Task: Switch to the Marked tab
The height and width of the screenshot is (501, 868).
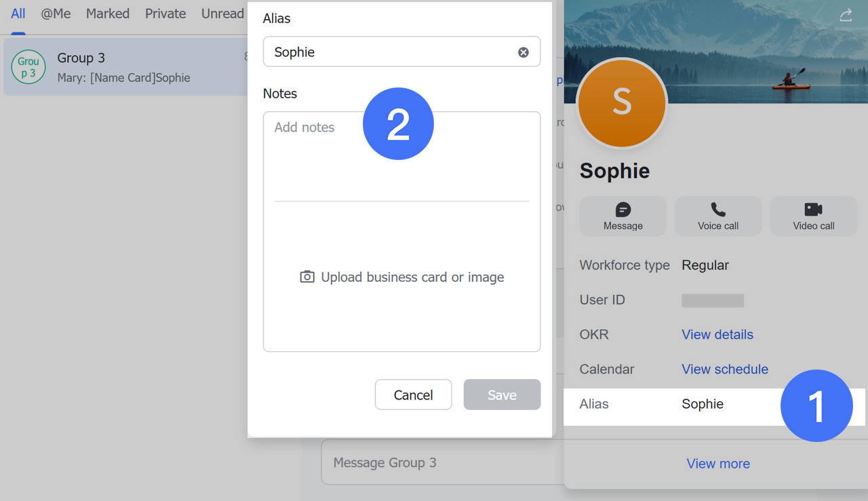Action: pos(107,14)
